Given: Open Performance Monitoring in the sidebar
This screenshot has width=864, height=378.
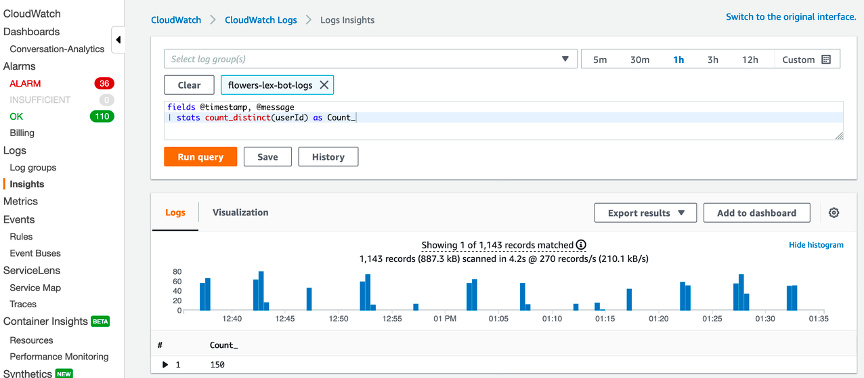Looking at the screenshot, I should [x=59, y=357].
